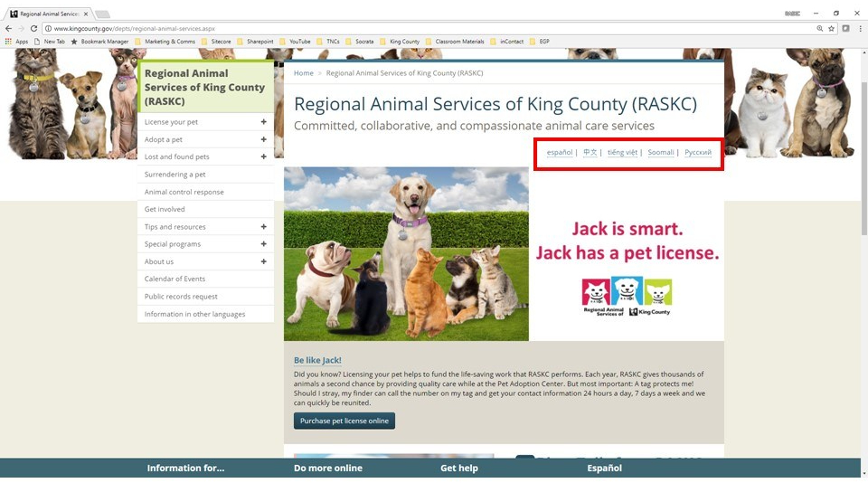Open the Apps shortcut in bookmarks bar
868x483 pixels.
pos(16,42)
